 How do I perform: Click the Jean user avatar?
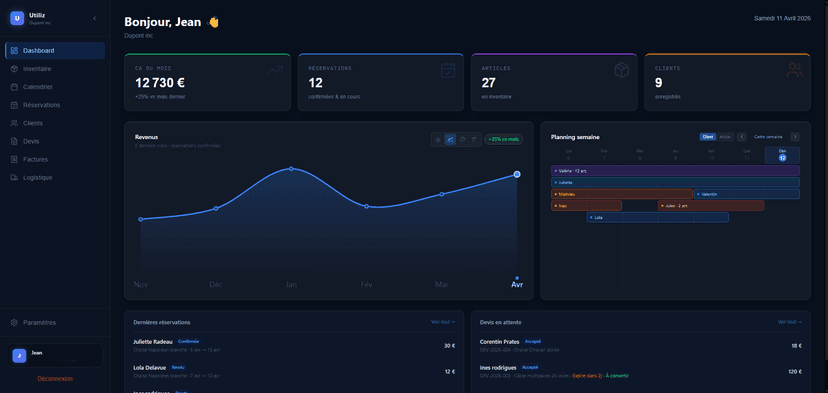[19, 355]
